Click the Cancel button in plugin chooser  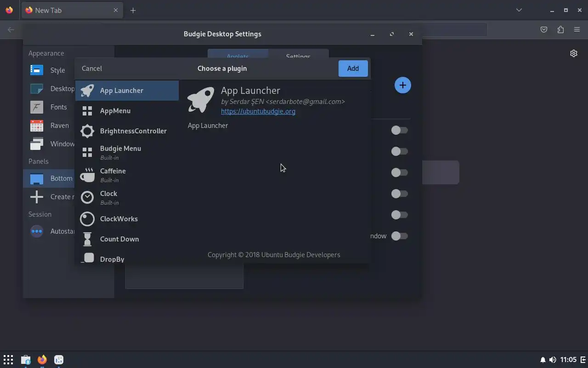pos(92,69)
